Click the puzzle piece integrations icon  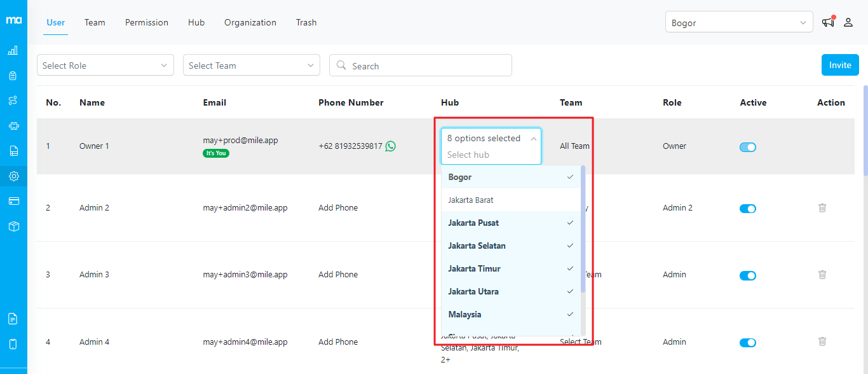click(x=13, y=126)
